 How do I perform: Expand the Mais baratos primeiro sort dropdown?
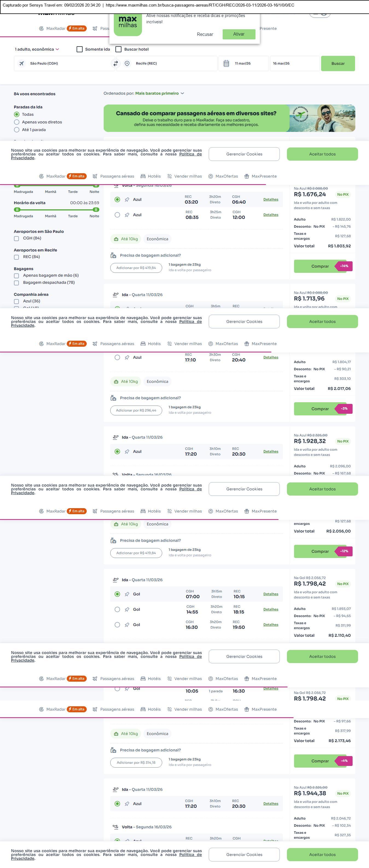(159, 93)
